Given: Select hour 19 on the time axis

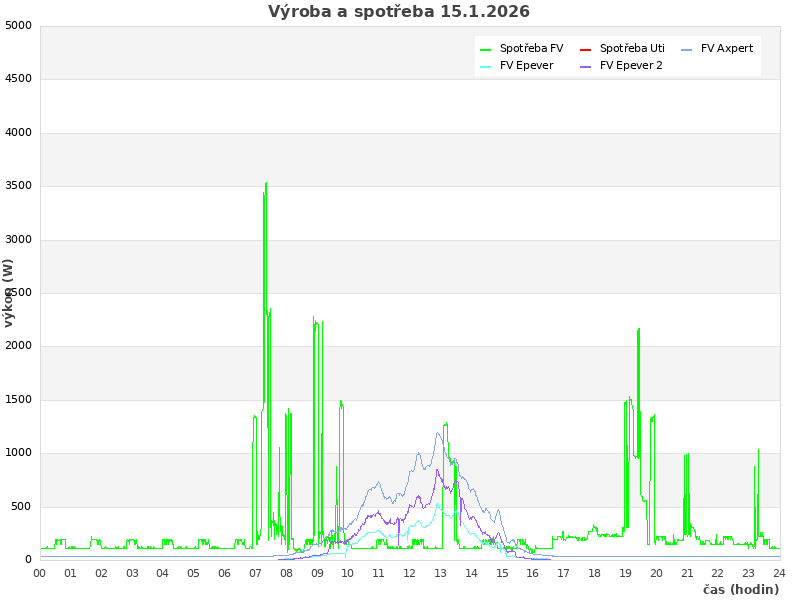Looking at the screenshot, I should tap(625, 573).
